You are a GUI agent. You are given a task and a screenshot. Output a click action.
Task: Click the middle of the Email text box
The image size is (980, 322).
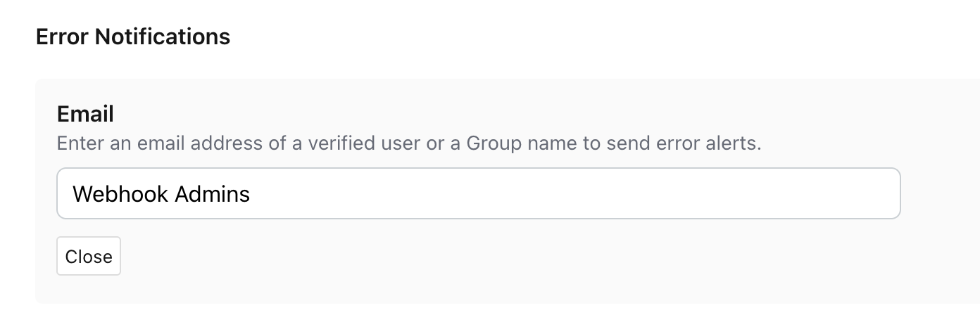(x=479, y=193)
